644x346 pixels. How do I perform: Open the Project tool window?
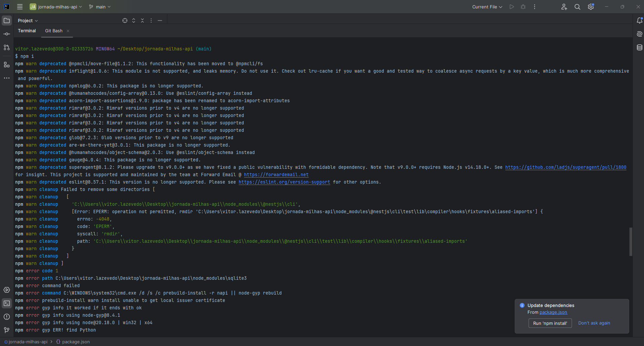7,21
